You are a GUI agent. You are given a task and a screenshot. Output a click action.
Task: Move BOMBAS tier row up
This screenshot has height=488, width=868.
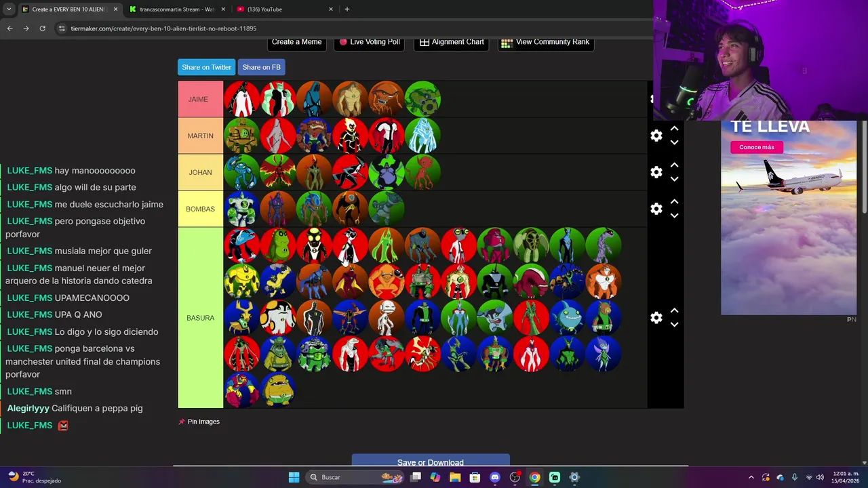click(674, 202)
